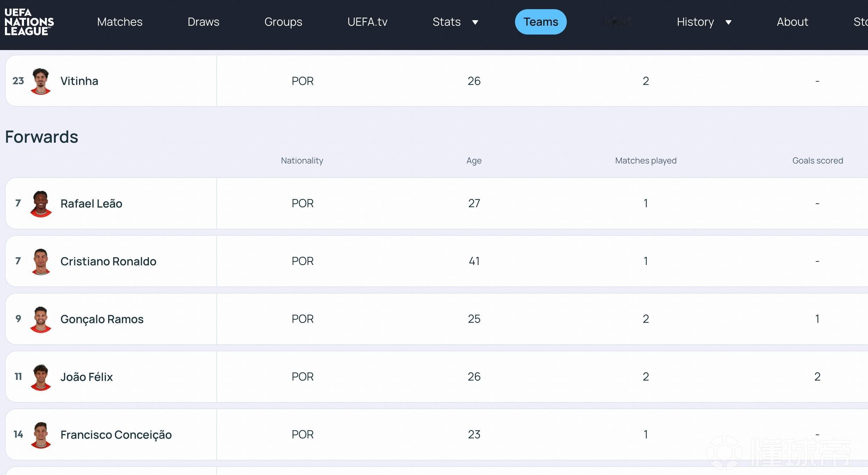The width and height of the screenshot is (868, 475).
Task: Open the Matches page
Action: coord(120,22)
